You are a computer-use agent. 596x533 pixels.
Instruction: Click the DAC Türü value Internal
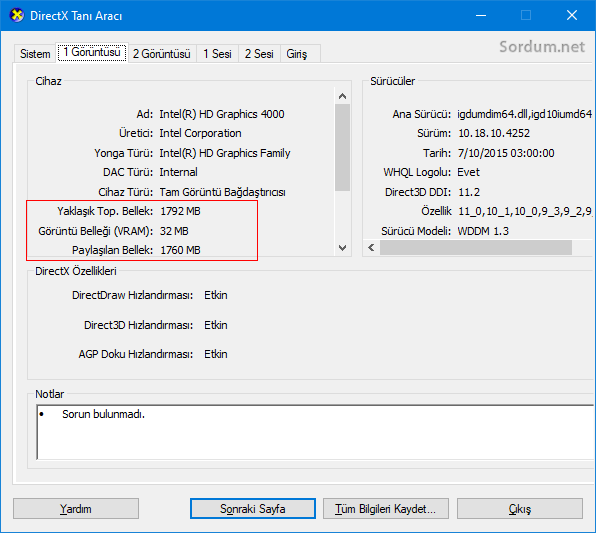pyautogui.click(x=178, y=172)
